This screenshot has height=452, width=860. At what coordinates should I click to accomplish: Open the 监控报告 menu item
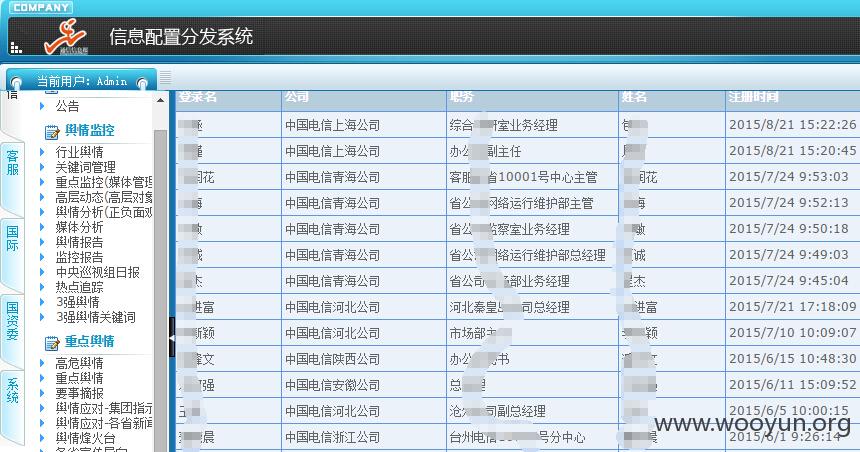point(80,257)
